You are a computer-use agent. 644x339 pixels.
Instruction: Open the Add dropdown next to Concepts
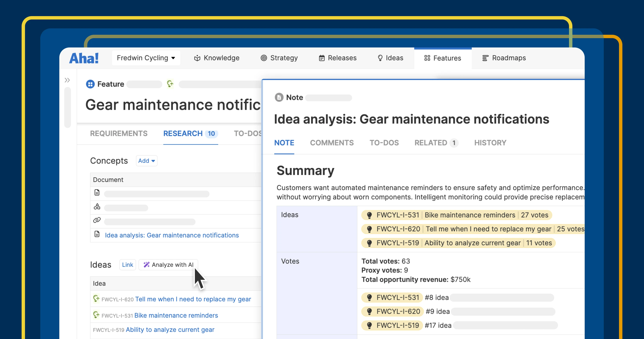point(147,161)
